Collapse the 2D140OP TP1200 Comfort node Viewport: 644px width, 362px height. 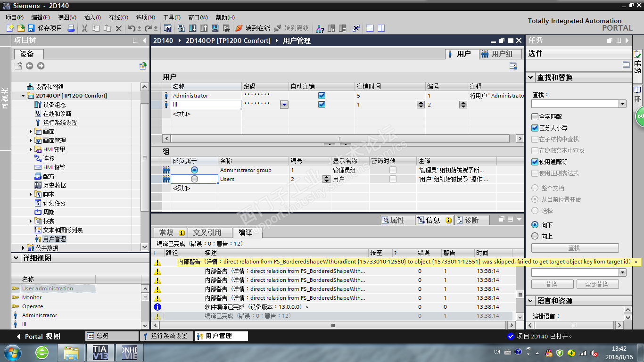pos(23,96)
